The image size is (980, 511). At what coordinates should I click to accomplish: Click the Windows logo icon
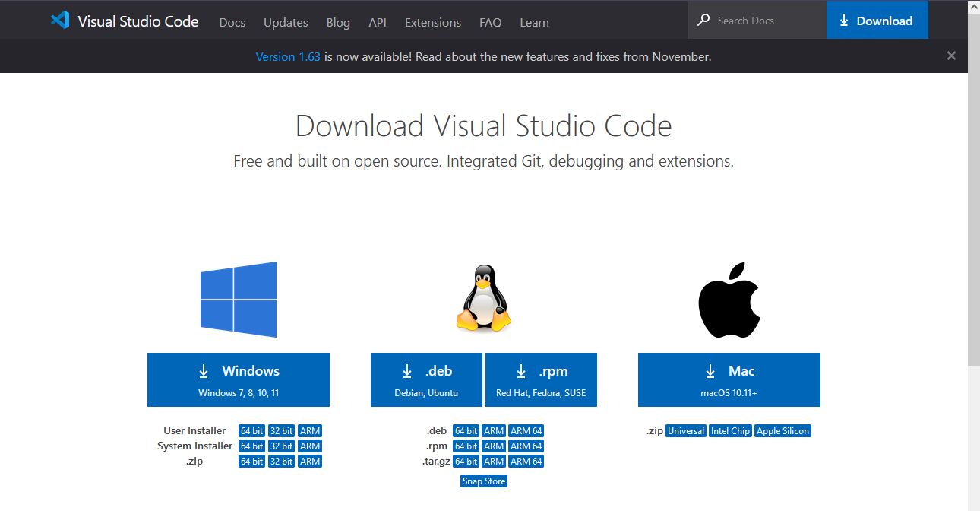pyautogui.click(x=239, y=300)
